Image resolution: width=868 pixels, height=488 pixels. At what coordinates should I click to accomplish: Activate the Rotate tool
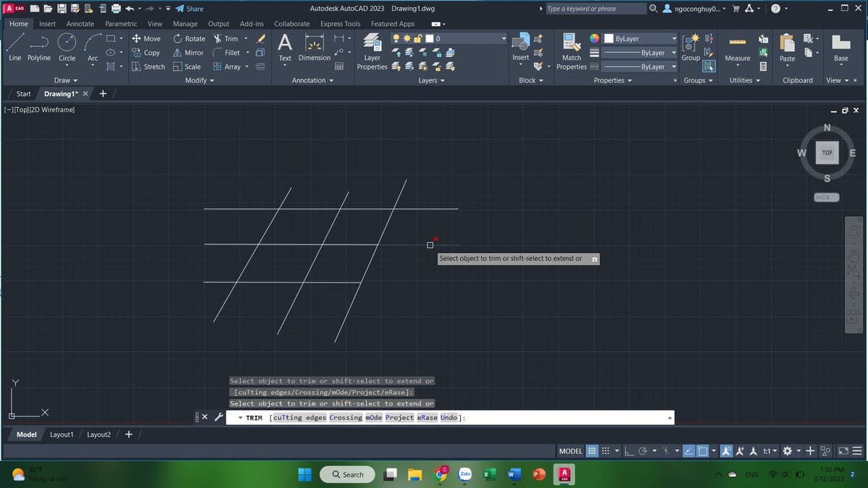[x=189, y=38]
